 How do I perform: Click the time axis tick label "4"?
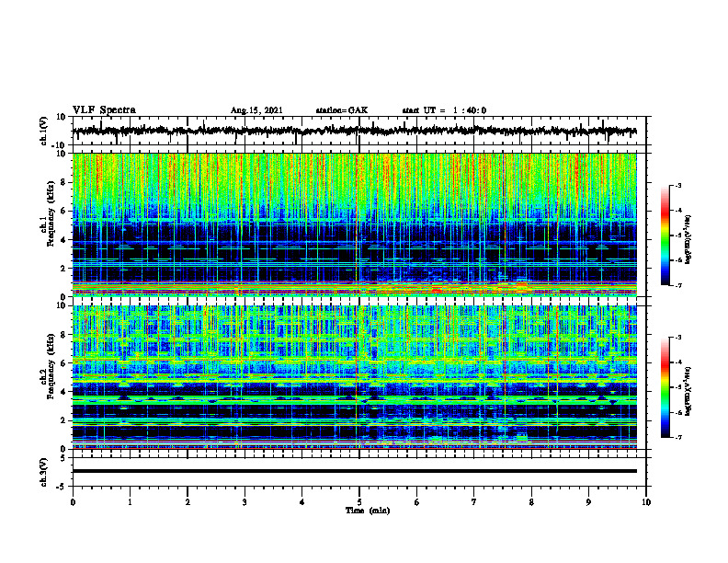302,502
